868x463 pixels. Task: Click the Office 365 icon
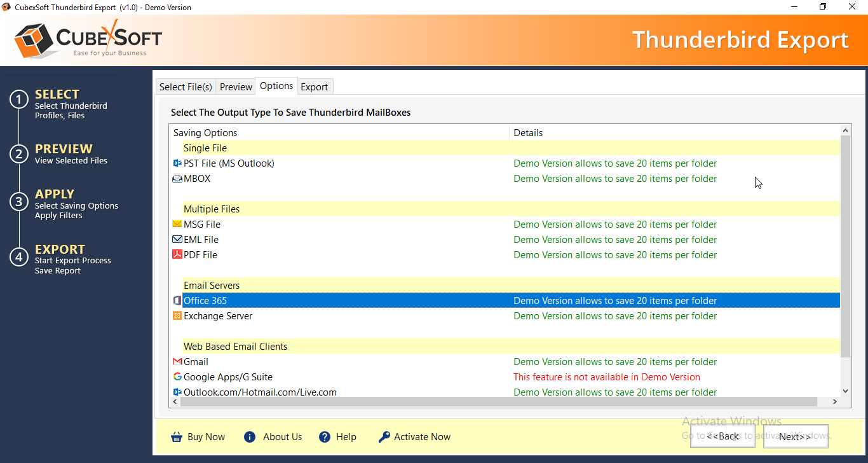(177, 301)
